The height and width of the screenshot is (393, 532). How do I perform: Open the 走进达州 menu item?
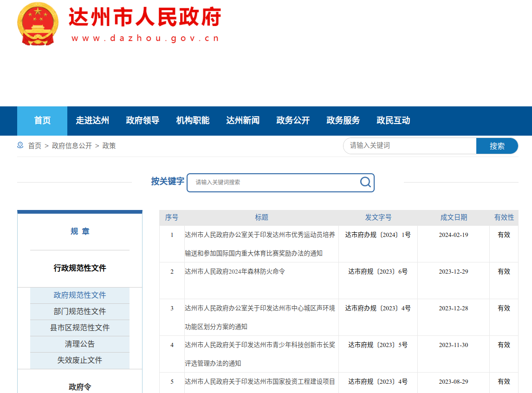(x=92, y=121)
